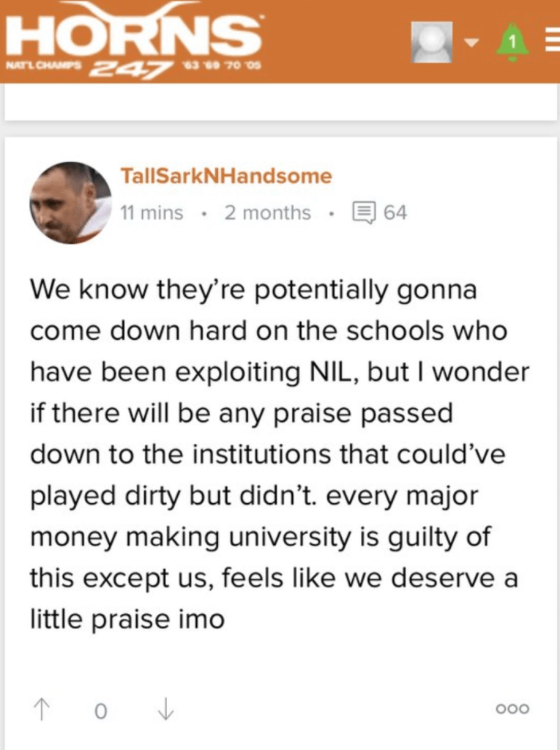Viewport: 560px width, 750px height.
Task: Open comments via the speech bubble icon
Action: pos(363,213)
